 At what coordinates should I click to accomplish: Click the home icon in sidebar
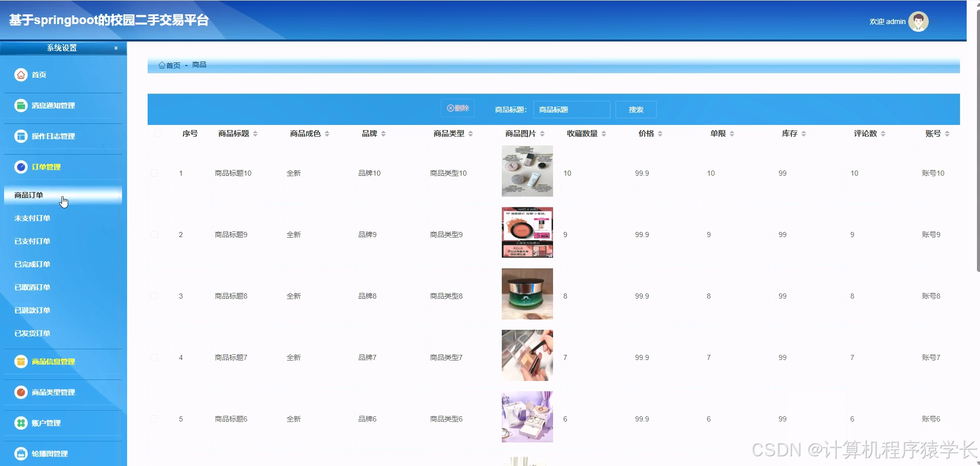click(21, 75)
